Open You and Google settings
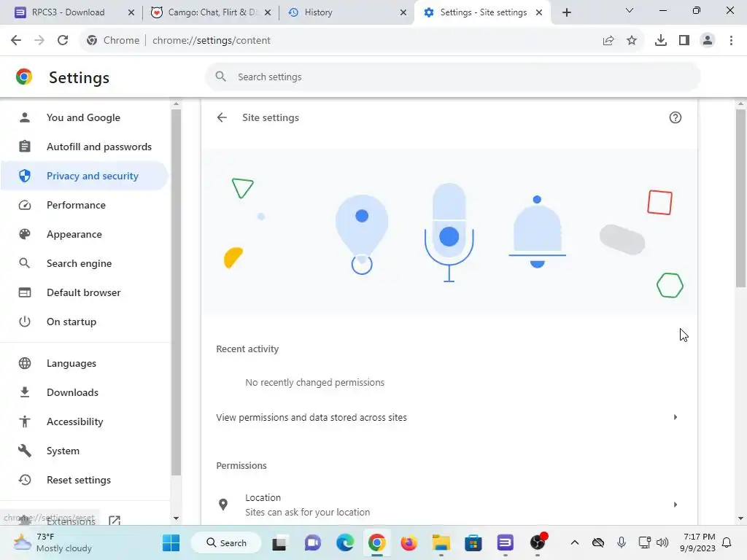This screenshot has height=560, width=747. click(x=83, y=117)
